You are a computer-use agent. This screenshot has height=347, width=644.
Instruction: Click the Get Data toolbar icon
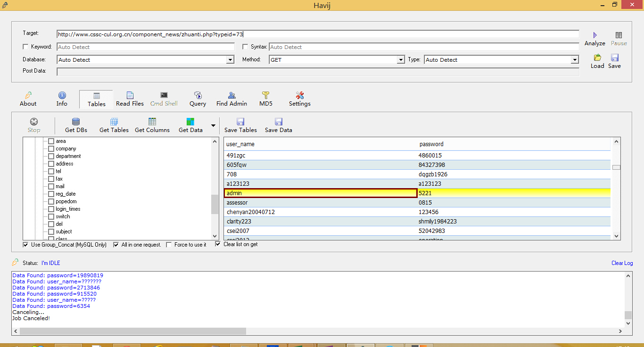190,122
